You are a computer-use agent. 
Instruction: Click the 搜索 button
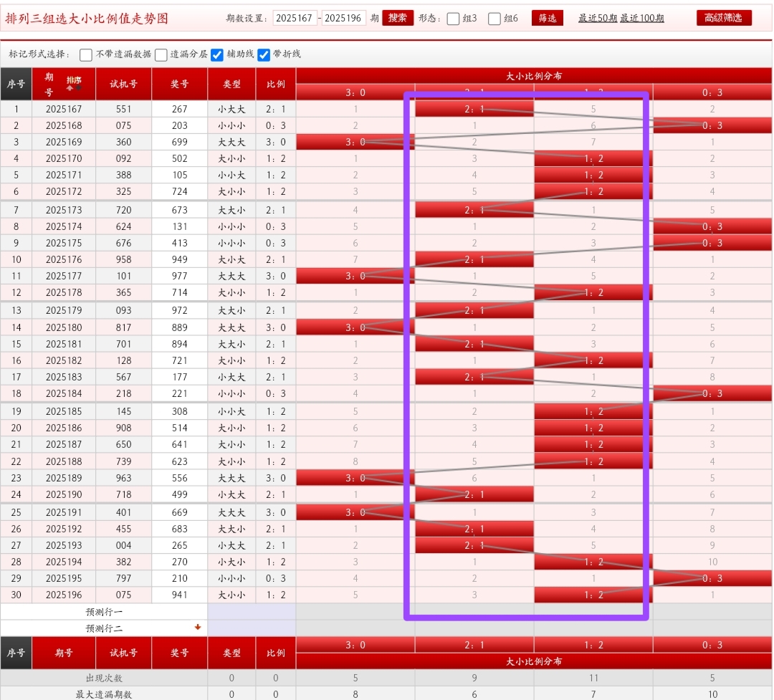click(397, 18)
